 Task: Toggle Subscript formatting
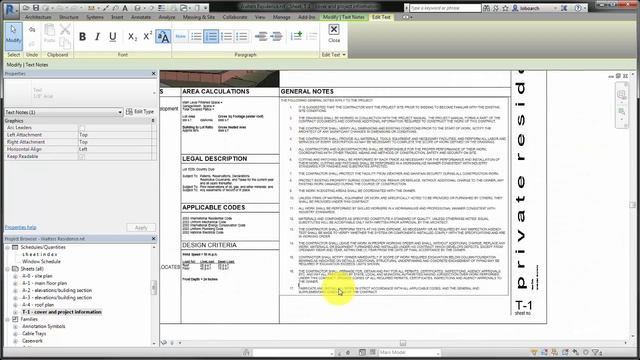132,36
